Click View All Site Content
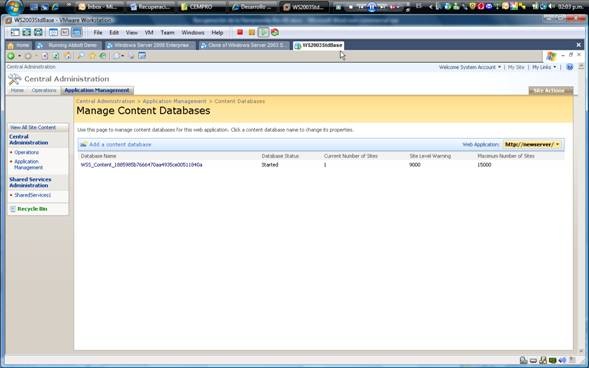 (33, 128)
